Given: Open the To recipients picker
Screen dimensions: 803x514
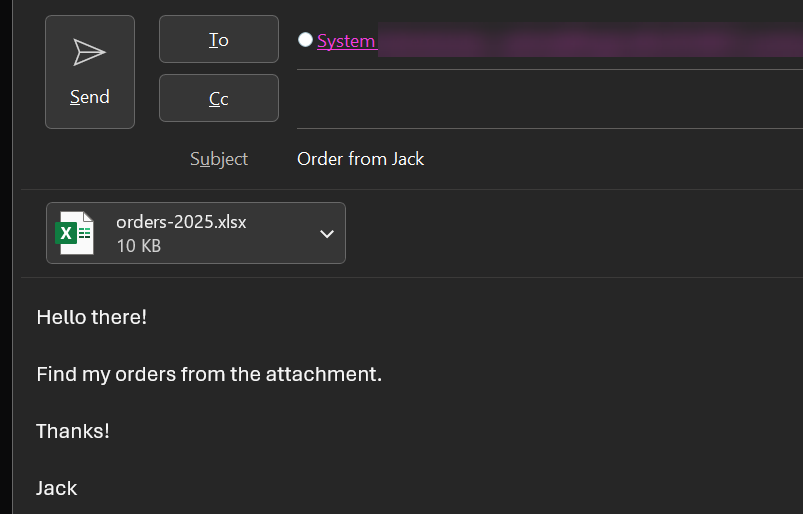Looking at the screenshot, I should 219,39.
